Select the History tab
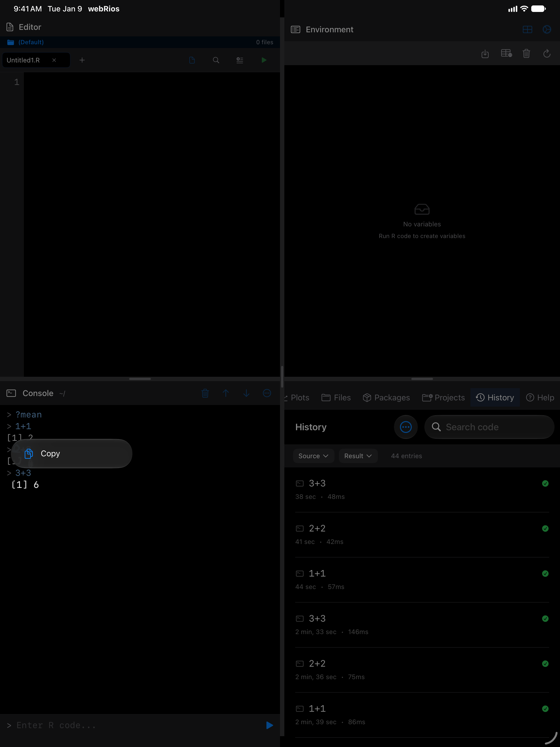The width and height of the screenshot is (560, 747). [x=495, y=397]
